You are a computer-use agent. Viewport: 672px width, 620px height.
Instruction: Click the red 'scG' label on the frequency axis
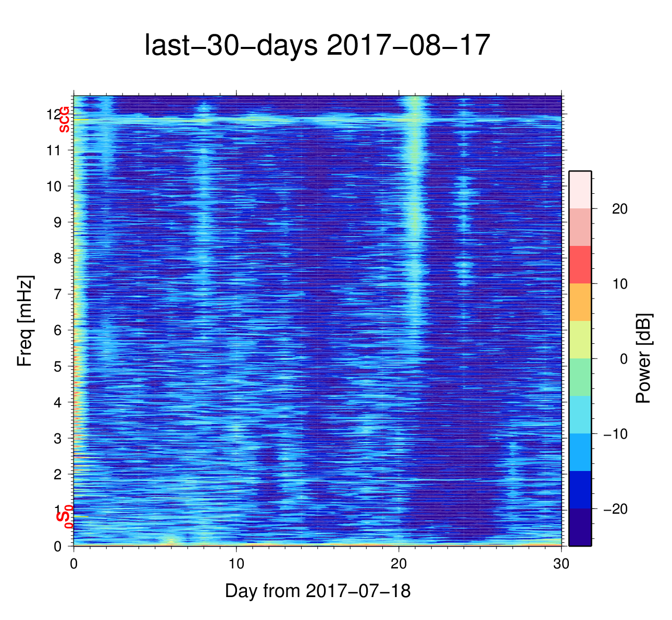[x=64, y=119]
